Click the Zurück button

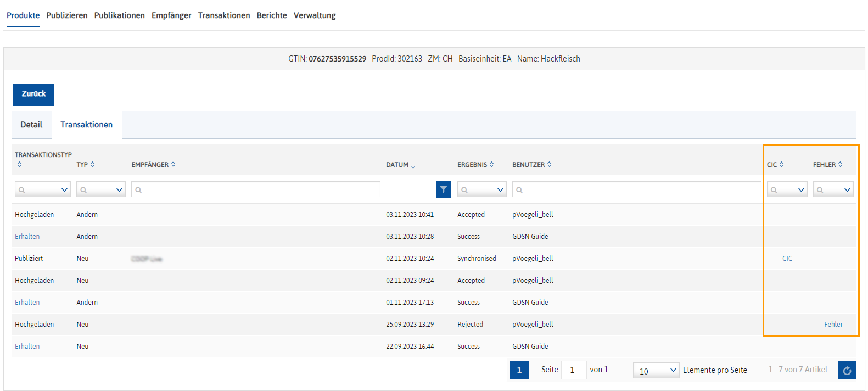pyautogui.click(x=33, y=94)
